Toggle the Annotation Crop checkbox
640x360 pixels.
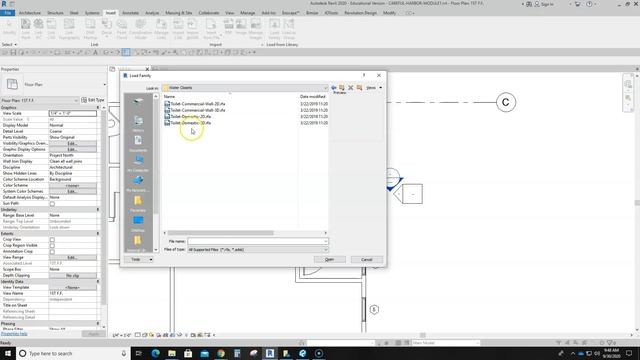[x=52, y=252]
